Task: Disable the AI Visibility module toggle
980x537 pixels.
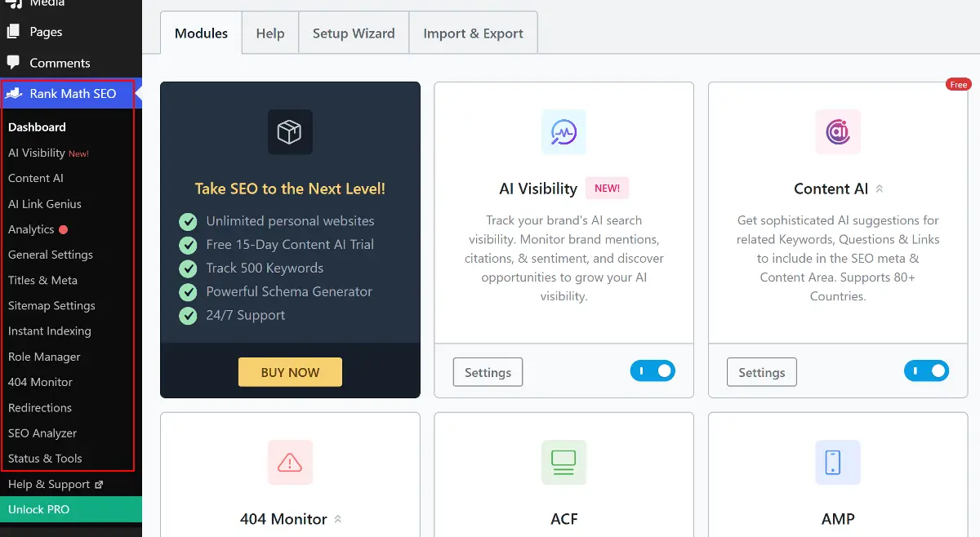Action: tap(653, 371)
